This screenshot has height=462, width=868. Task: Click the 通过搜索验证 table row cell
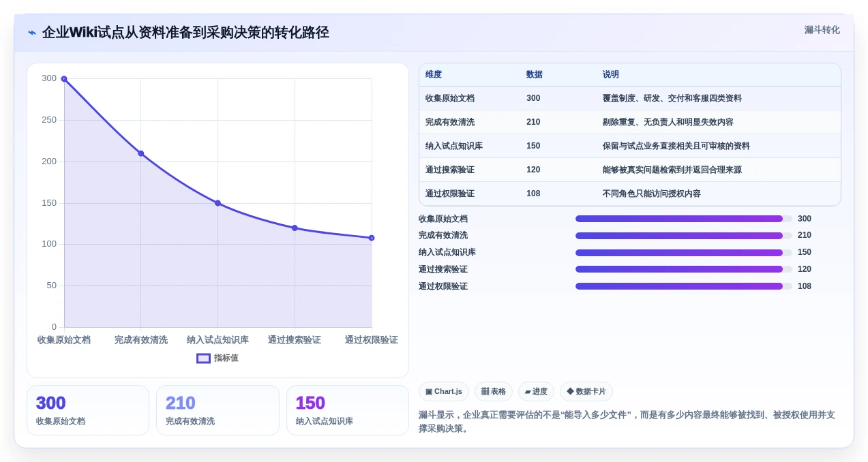(x=450, y=170)
